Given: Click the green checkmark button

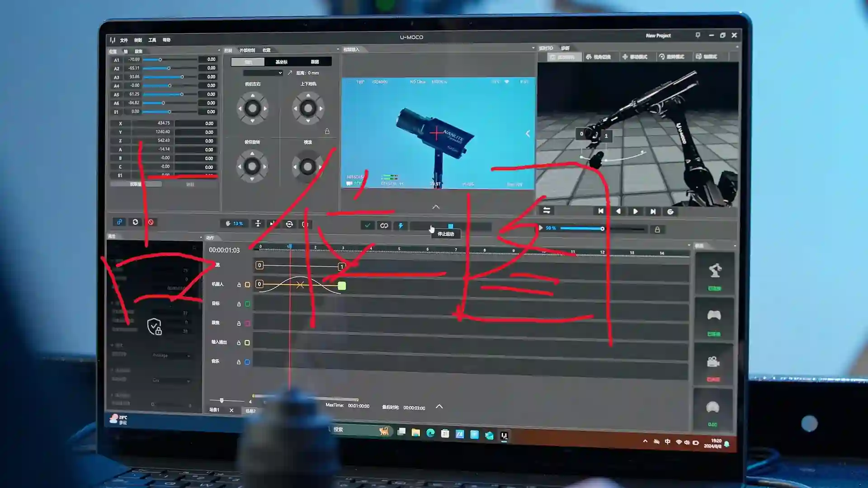Looking at the screenshot, I should (368, 225).
